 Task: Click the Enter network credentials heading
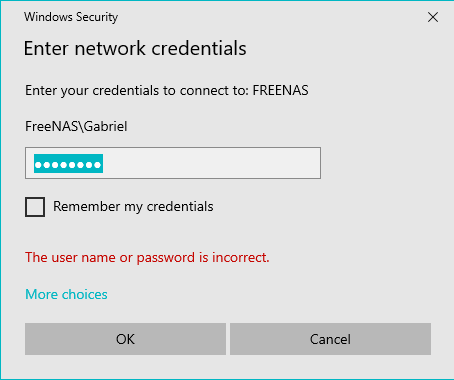tap(135, 48)
